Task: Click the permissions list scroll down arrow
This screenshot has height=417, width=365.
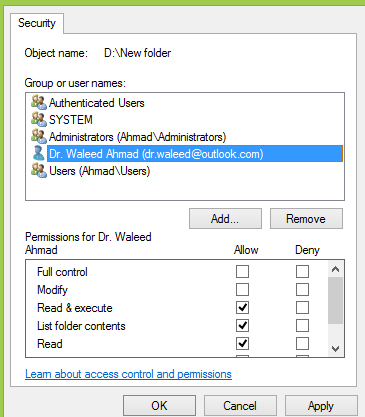Action: point(336,349)
